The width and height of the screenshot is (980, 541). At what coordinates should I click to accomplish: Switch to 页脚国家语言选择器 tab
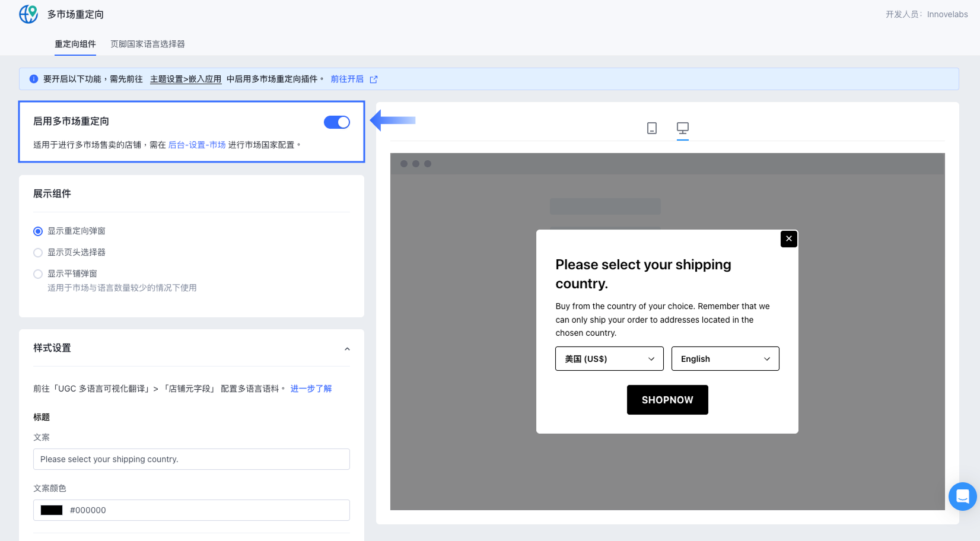click(148, 44)
